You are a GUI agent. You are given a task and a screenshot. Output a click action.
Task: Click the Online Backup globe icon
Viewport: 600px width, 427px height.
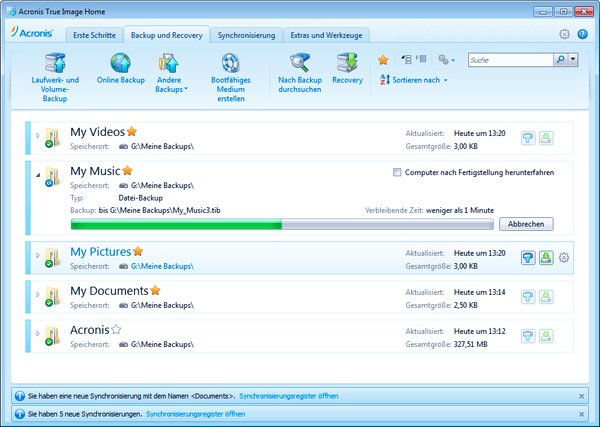120,64
